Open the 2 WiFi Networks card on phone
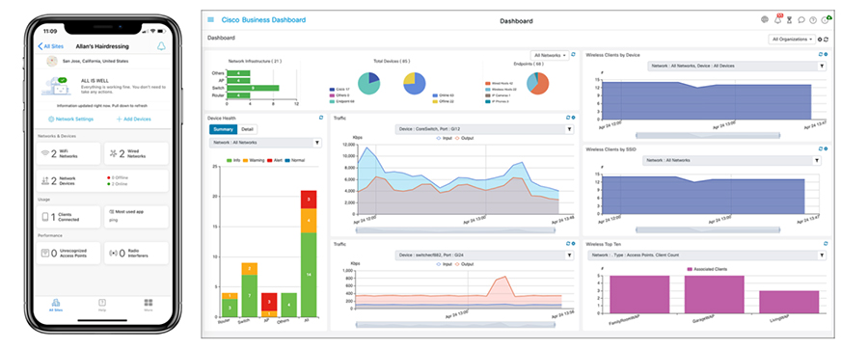The height and width of the screenshot is (349, 868). (x=68, y=153)
